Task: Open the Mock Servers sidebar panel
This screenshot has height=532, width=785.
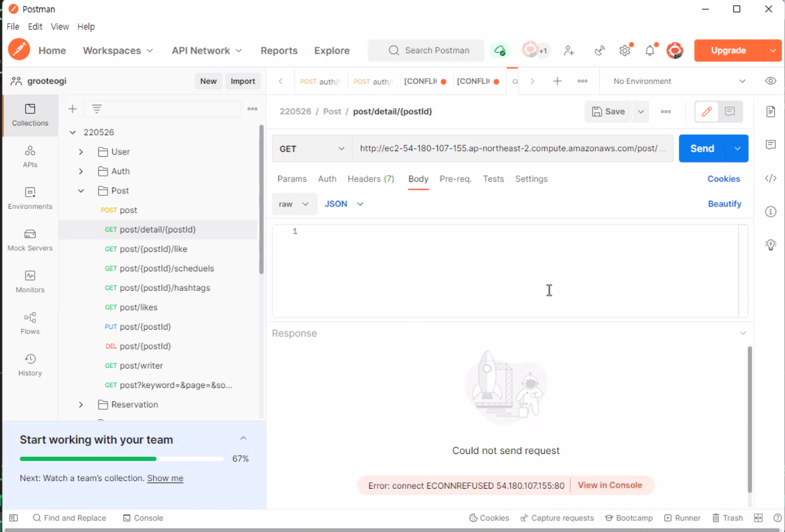Action: (30, 240)
